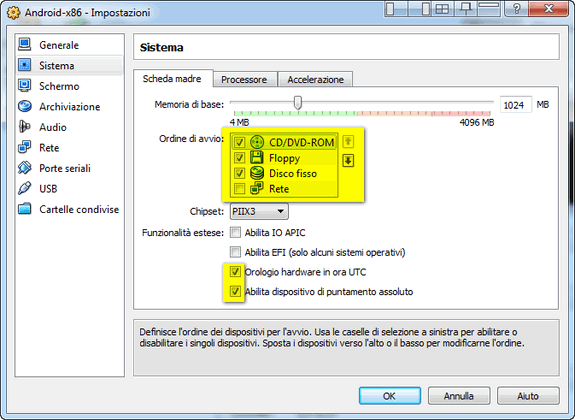The height and width of the screenshot is (420, 575).
Task: Uncheck CD/DVD-ROM boot checkbox
Action: tap(239, 142)
